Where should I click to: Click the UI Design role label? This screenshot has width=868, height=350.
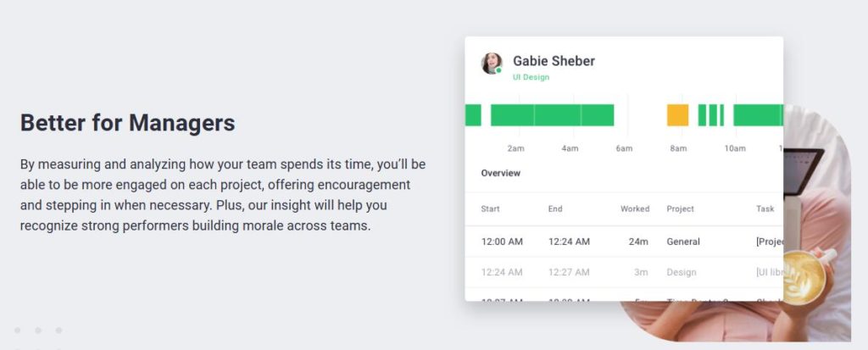[x=531, y=77]
